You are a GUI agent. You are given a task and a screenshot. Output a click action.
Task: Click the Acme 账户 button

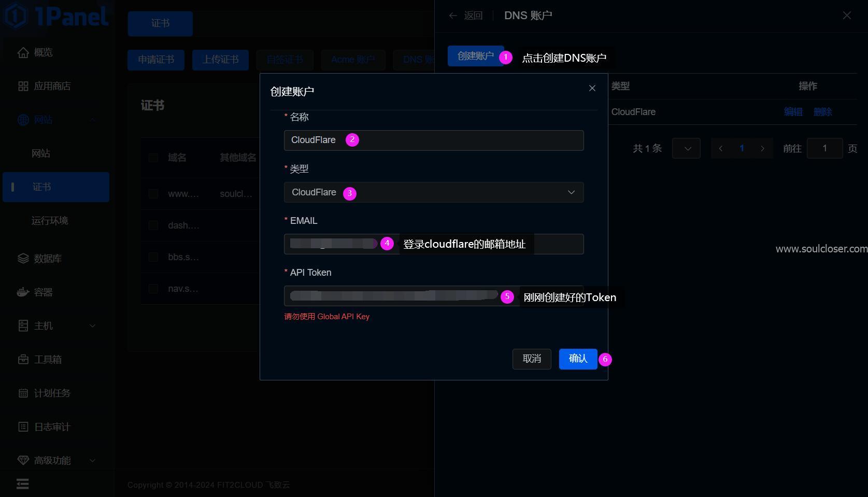point(353,60)
